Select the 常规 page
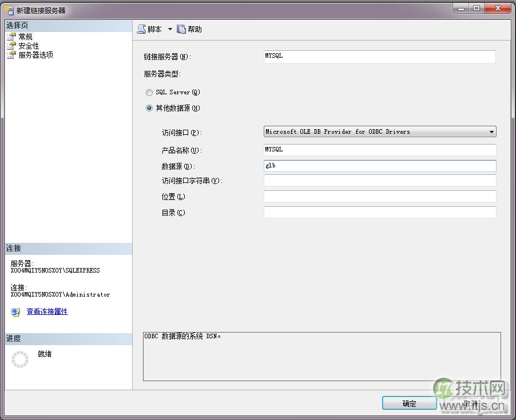Image resolution: width=516 pixels, height=420 pixels. coord(25,37)
